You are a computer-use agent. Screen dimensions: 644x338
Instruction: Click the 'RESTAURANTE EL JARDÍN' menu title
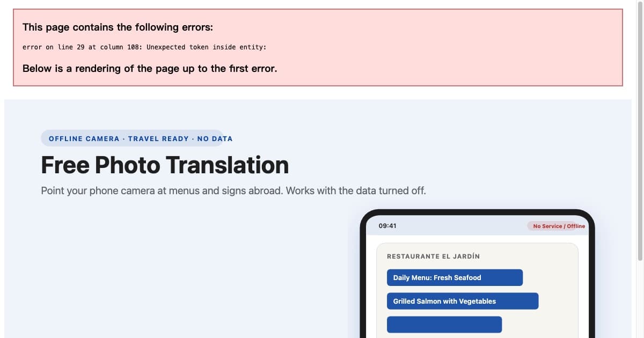click(434, 256)
